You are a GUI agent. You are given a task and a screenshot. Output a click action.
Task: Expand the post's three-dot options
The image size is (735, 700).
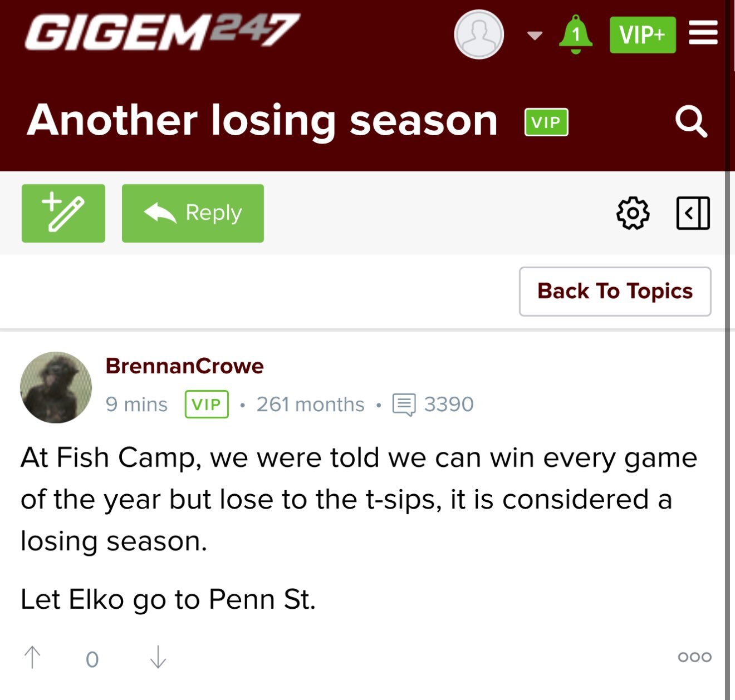[694, 657]
